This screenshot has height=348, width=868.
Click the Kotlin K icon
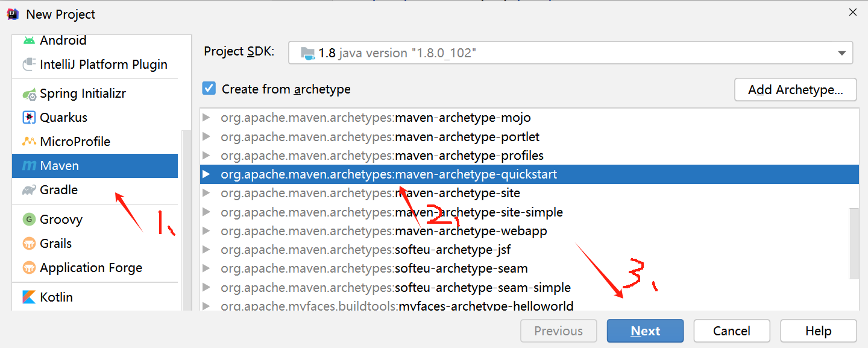point(29,297)
